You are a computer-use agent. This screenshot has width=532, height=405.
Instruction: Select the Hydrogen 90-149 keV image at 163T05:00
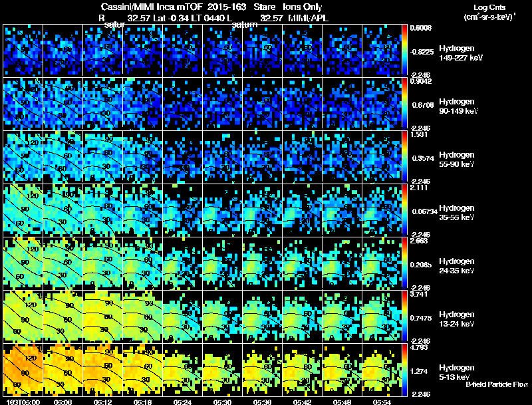[23, 104]
